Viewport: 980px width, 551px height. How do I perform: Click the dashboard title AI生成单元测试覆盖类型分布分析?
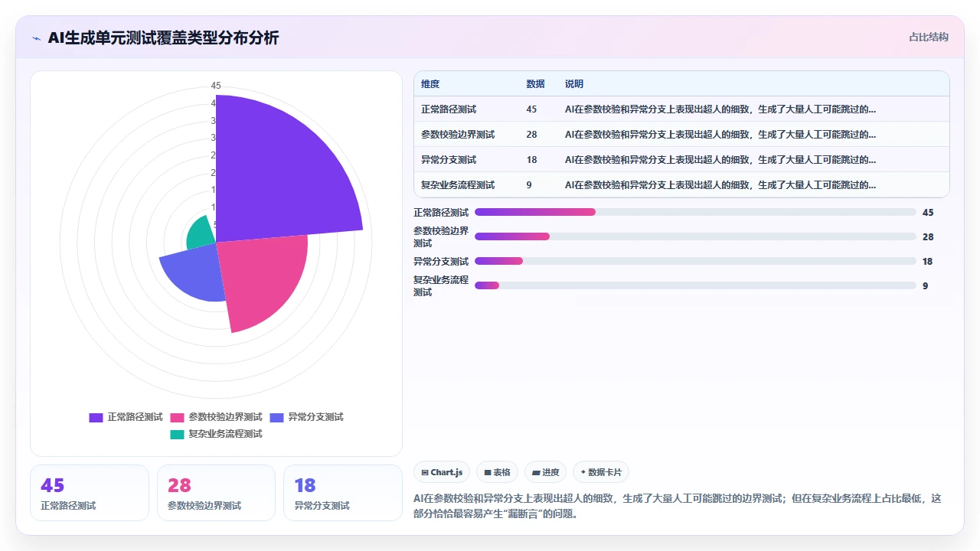(x=163, y=37)
